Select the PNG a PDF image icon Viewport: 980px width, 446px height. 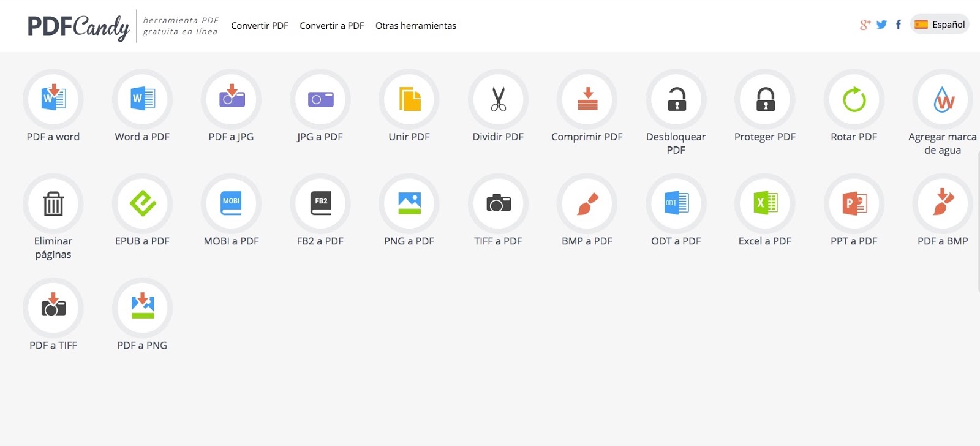[x=409, y=203]
